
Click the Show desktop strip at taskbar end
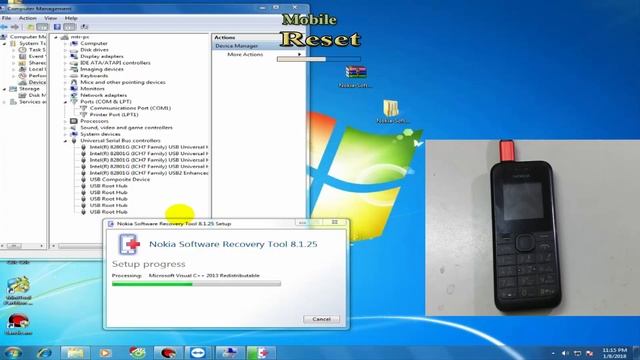coord(636,353)
